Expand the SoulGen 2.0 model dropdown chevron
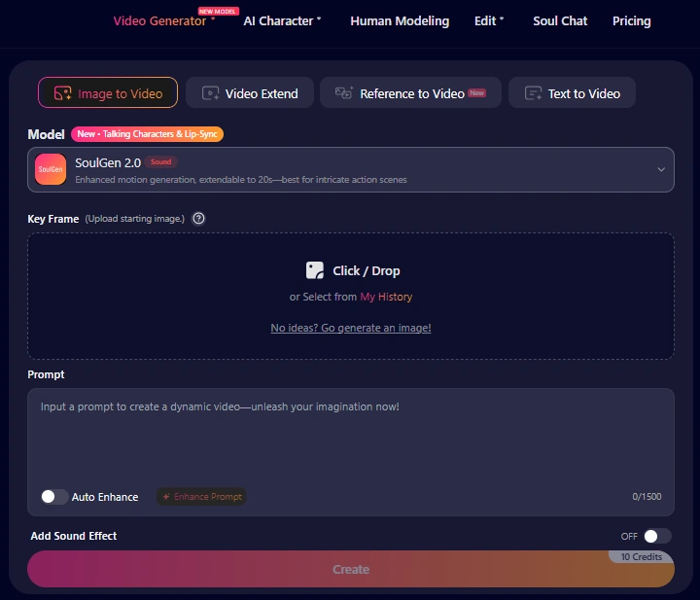The height and width of the screenshot is (600, 700). point(661,169)
